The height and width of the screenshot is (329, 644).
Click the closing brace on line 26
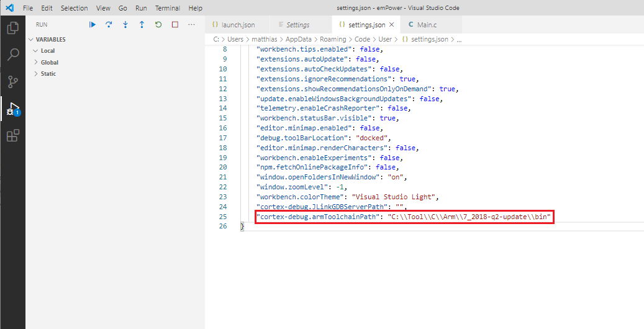coord(242,227)
